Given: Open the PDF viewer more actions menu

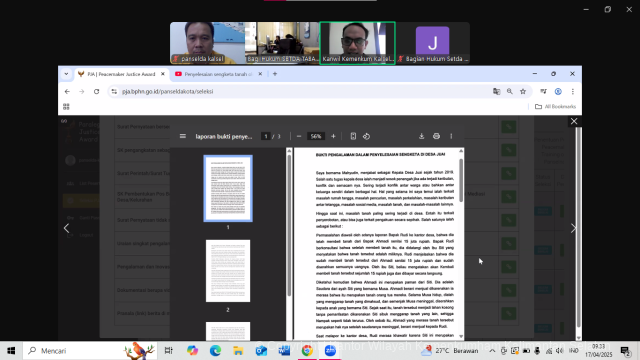Looking at the screenshot, I should pyautogui.click(x=451, y=136).
